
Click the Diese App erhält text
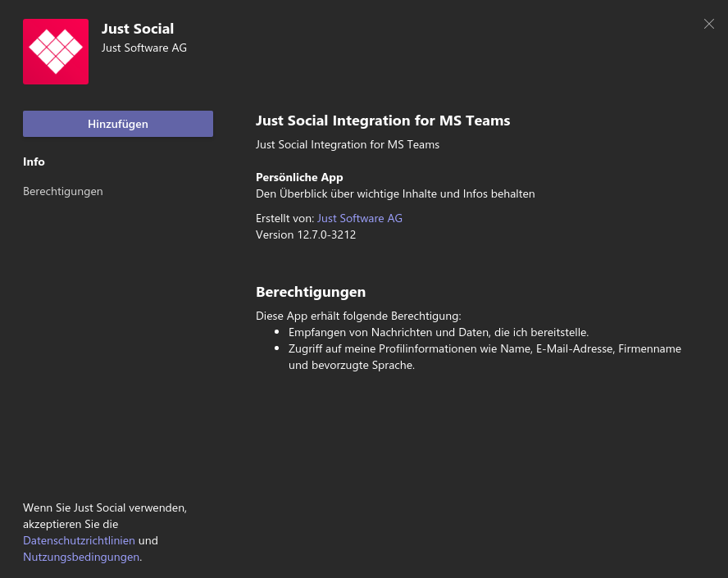coord(358,316)
